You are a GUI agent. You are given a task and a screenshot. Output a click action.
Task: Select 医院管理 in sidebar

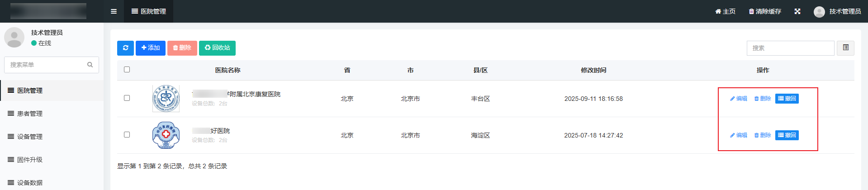52,90
